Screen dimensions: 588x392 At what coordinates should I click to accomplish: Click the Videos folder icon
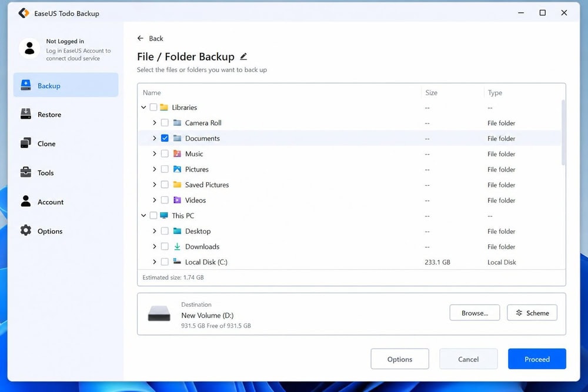click(x=177, y=200)
